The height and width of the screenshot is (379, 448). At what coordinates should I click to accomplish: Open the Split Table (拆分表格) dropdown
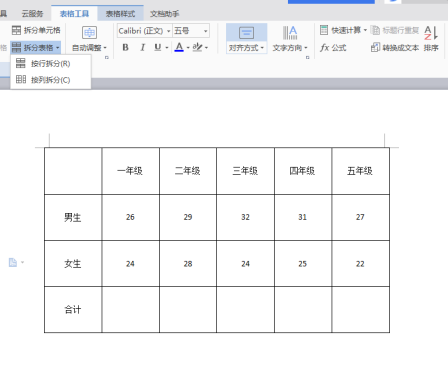35,48
